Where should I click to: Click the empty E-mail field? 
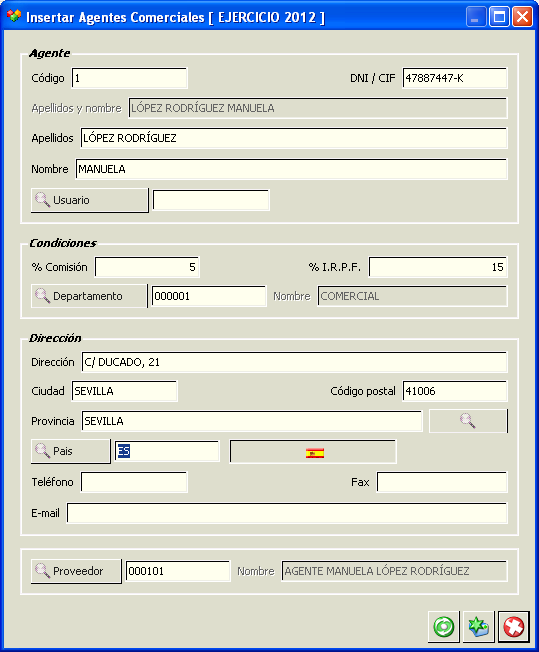point(287,513)
